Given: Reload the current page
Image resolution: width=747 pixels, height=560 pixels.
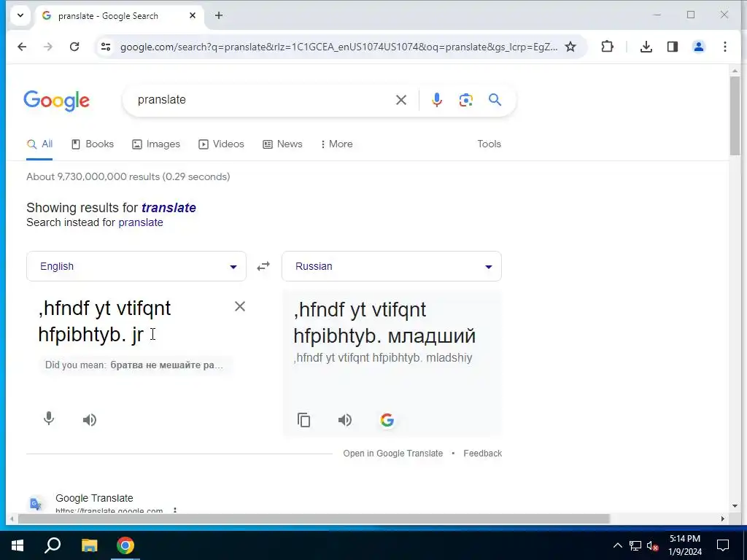Looking at the screenshot, I should [x=74, y=47].
